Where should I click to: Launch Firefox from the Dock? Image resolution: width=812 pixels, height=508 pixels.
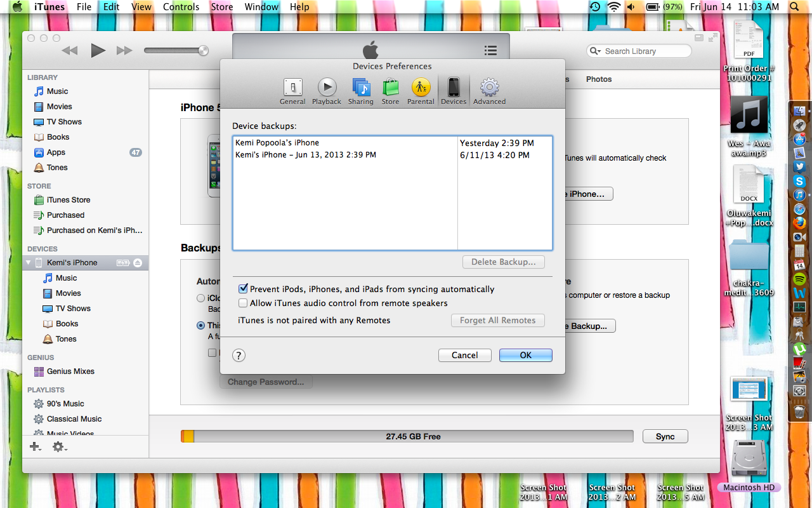point(799,223)
